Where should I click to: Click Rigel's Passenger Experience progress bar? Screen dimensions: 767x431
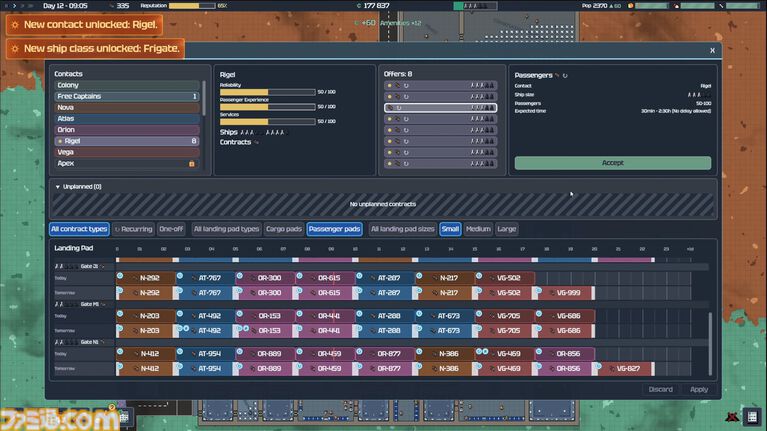coord(268,107)
